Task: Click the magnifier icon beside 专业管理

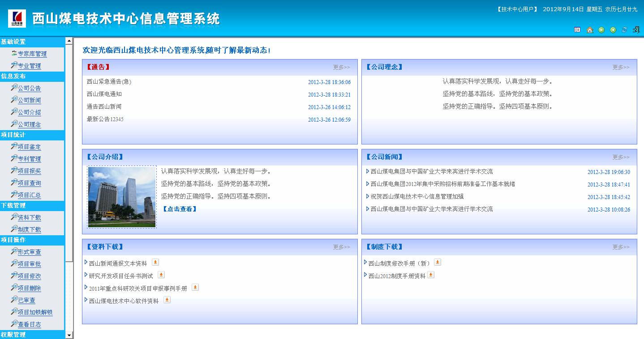Action: pyautogui.click(x=14, y=65)
